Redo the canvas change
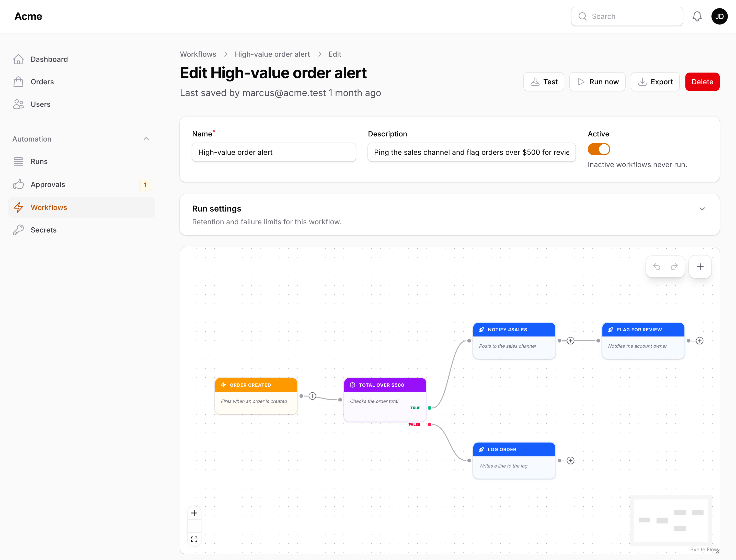 [674, 267]
